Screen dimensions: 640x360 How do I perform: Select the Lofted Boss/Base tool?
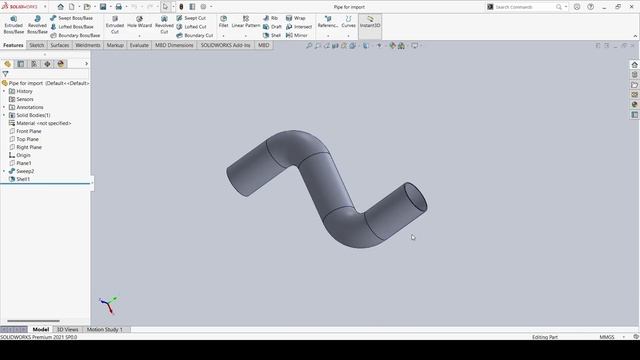tap(72, 27)
